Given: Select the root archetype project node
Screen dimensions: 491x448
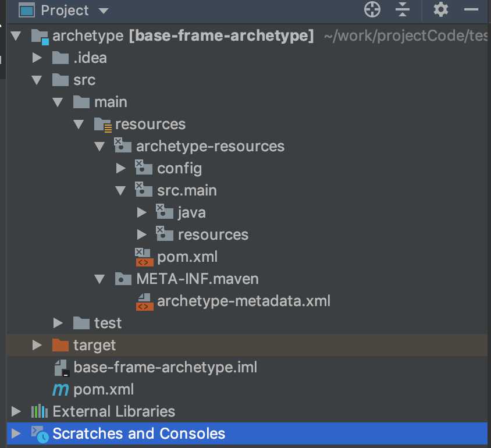Looking at the screenshot, I should (87, 36).
